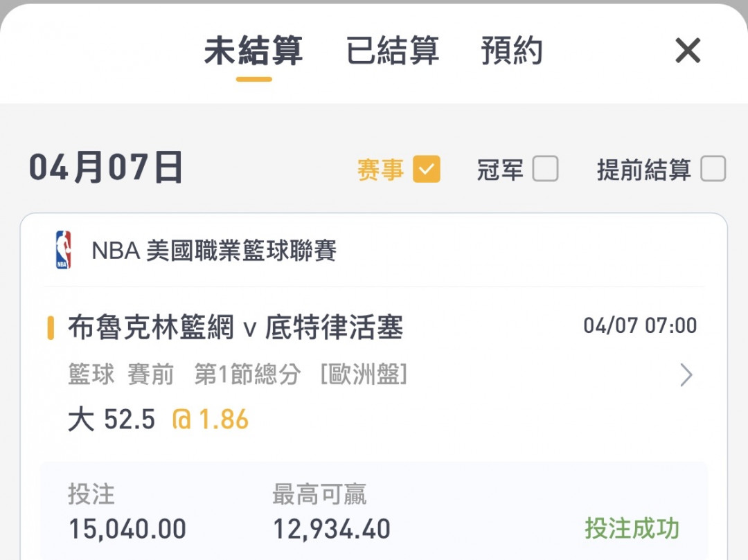Click the 大 52.5 bet selection

pyautogui.click(x=112, y=419)
